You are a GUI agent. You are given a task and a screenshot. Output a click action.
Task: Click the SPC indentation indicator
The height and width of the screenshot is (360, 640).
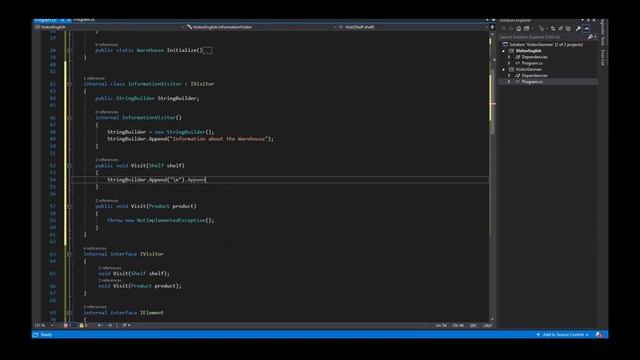[473, 326]
